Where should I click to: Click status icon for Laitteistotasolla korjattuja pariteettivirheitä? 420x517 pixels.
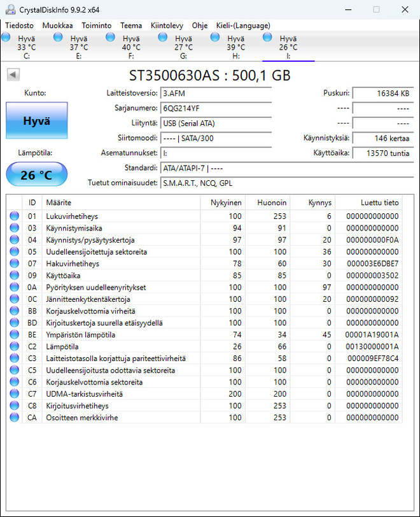pyautogui.click(x=15, y=358)
